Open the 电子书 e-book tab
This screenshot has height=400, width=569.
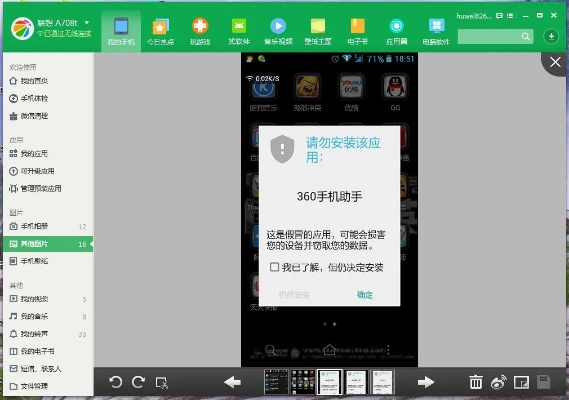(357, 32)
